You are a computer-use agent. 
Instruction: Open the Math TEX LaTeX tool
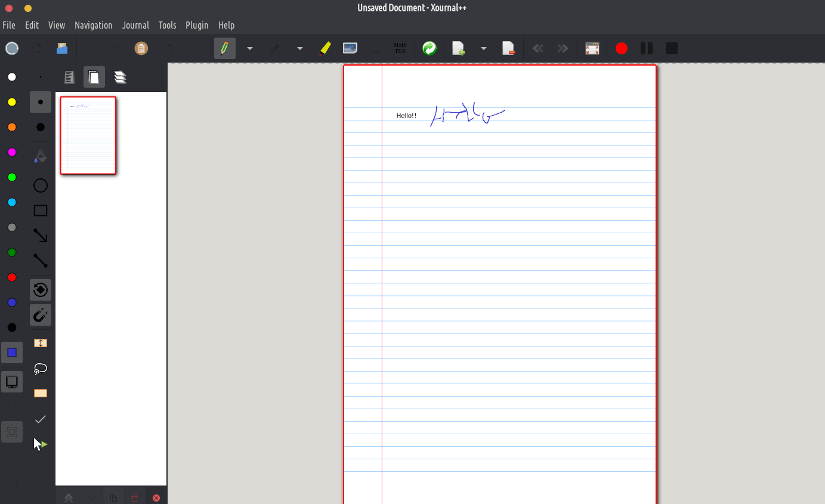click(400, 48)
